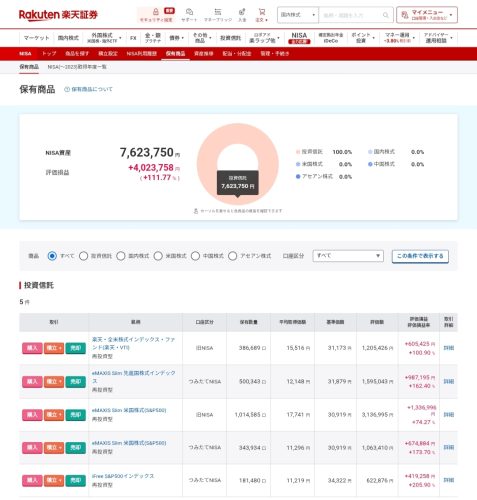
Task: Click the 中国株式 legend color dot
Action: (370, 164)
